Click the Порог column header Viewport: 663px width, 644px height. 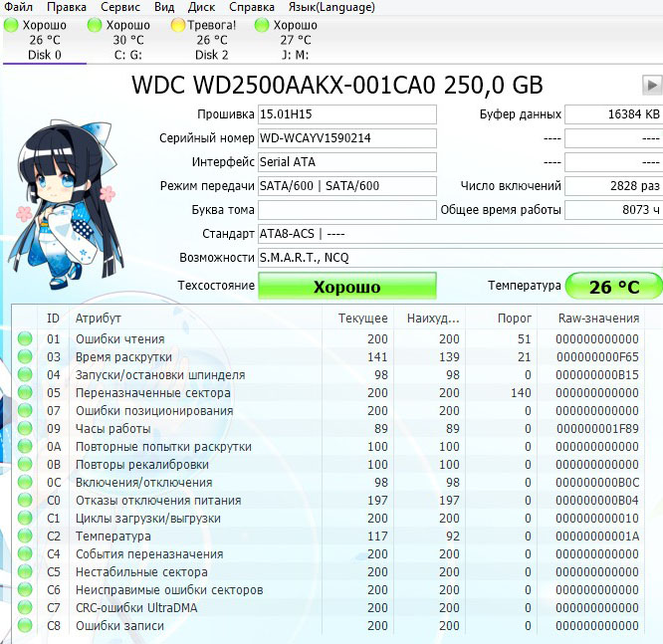coord(502,318)
